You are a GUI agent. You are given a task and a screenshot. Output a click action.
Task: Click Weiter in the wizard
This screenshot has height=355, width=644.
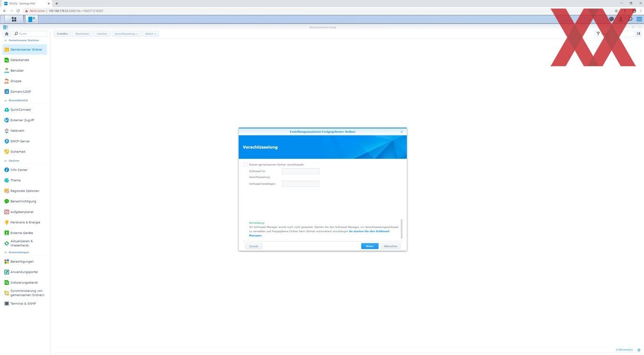[370, 246]
